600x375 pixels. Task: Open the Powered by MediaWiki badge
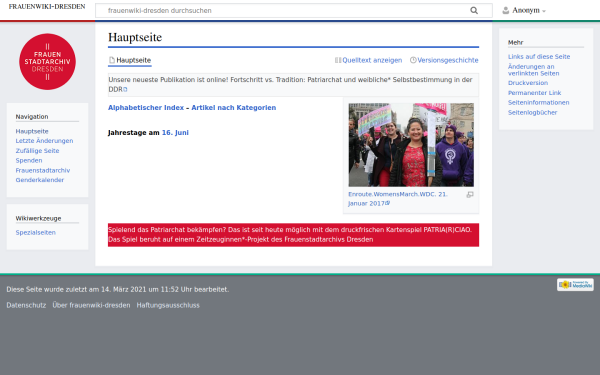575,285
